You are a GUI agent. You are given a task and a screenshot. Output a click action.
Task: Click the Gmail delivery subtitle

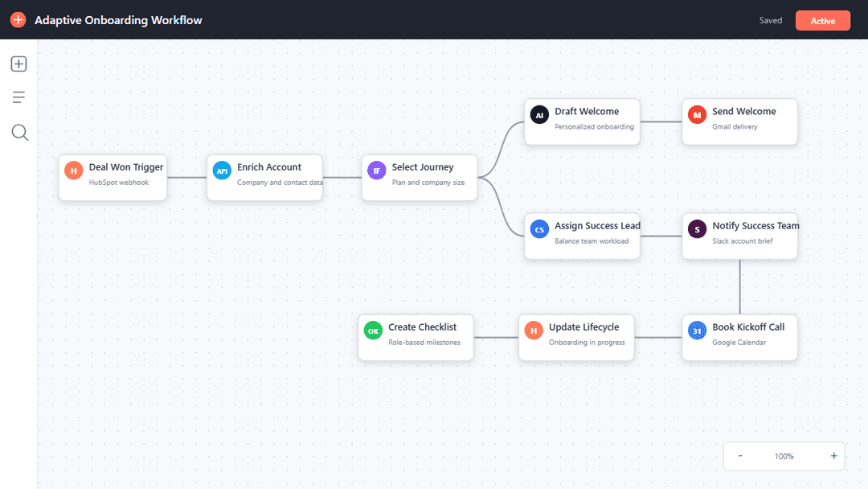point(735,127)
